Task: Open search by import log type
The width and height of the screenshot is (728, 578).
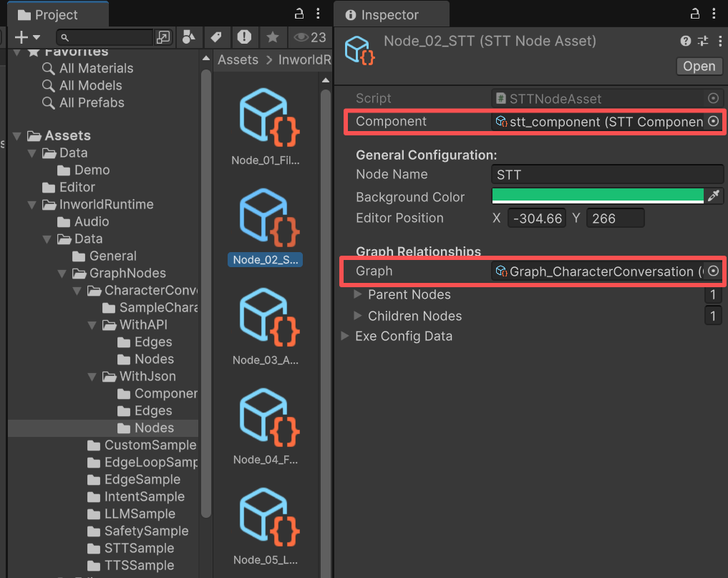Action: point(244,37)
